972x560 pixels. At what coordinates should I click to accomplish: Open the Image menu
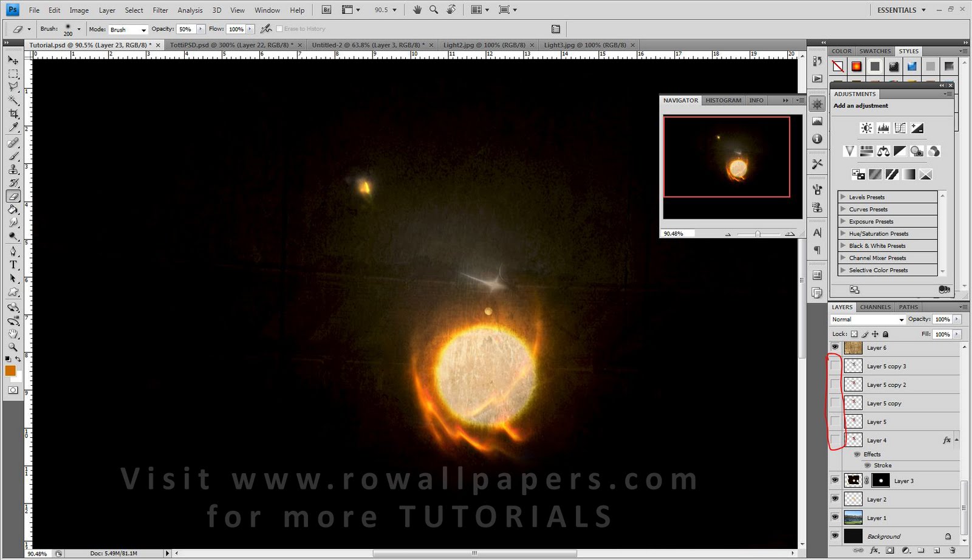79,10
